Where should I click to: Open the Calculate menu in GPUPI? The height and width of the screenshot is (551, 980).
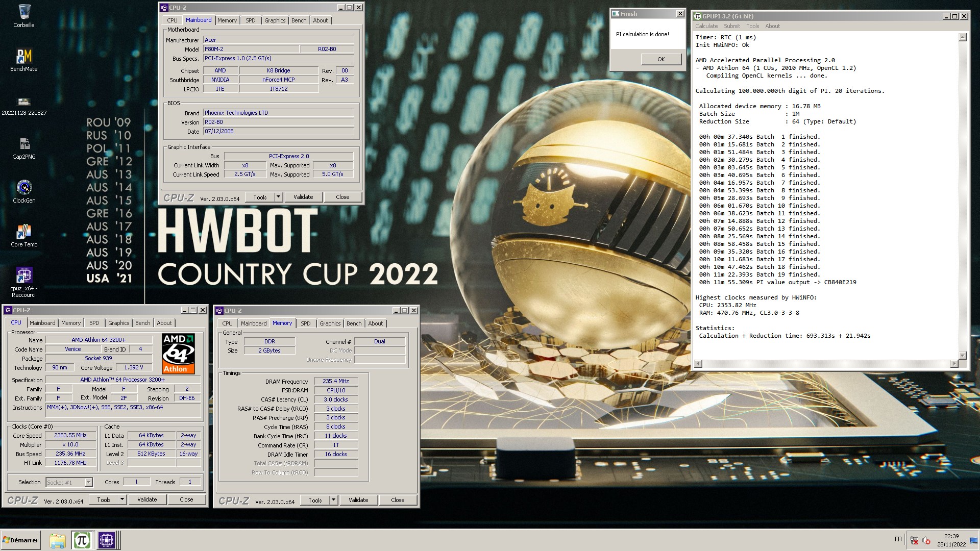(x=706, y=26)
